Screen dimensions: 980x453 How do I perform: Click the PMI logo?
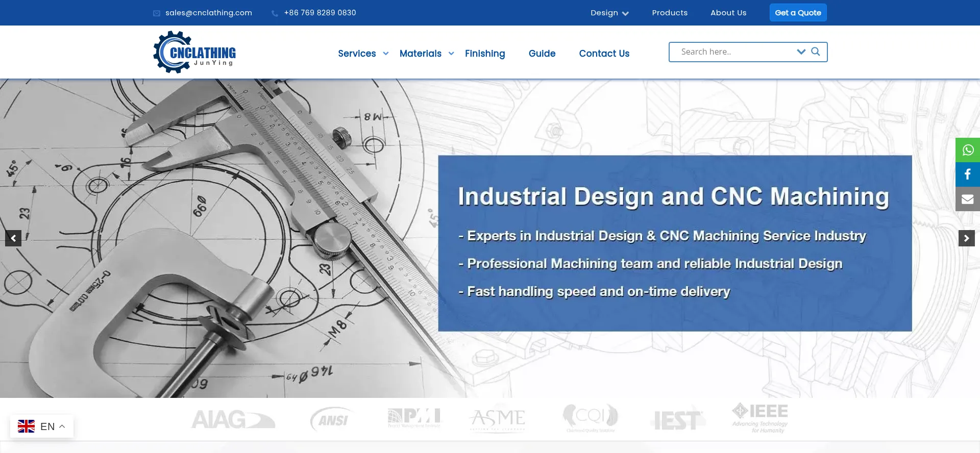point(414,418)
